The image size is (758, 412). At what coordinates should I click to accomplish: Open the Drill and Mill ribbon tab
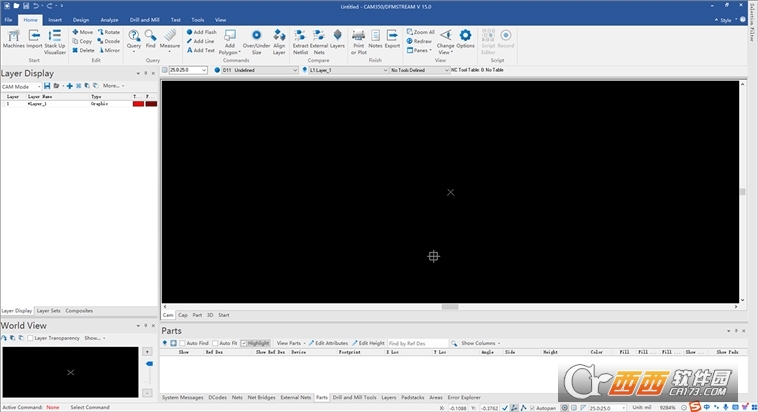(145, 20)
